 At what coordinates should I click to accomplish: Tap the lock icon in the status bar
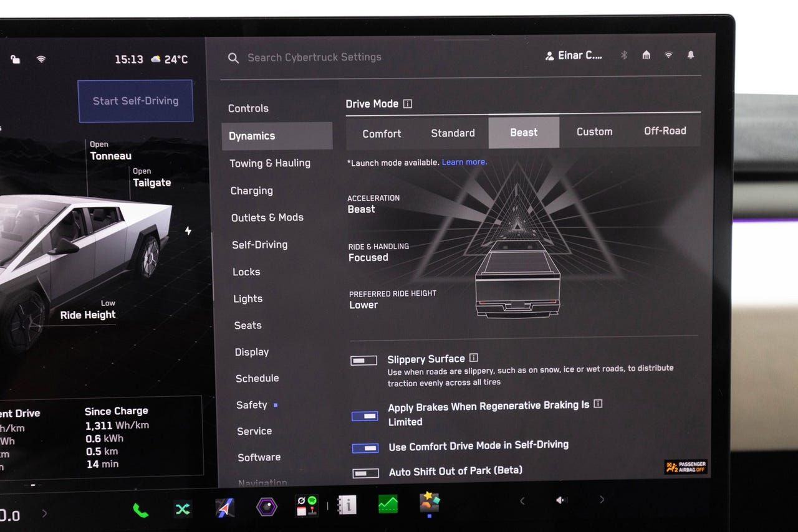tap(15, 59)
